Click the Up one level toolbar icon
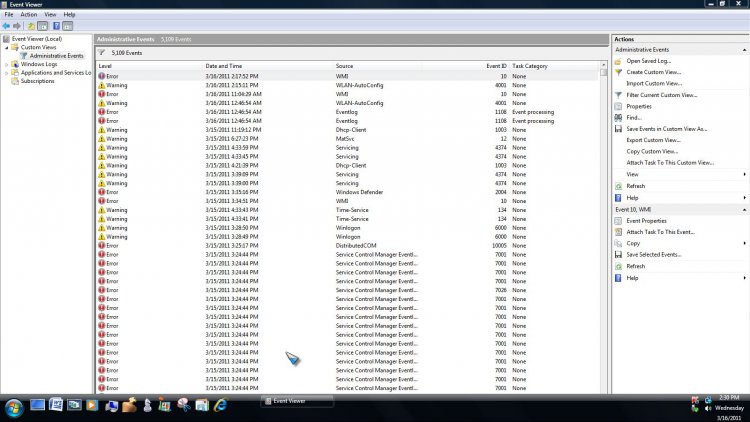This screenshot has height=422, width=750. (x=31, y=26)
